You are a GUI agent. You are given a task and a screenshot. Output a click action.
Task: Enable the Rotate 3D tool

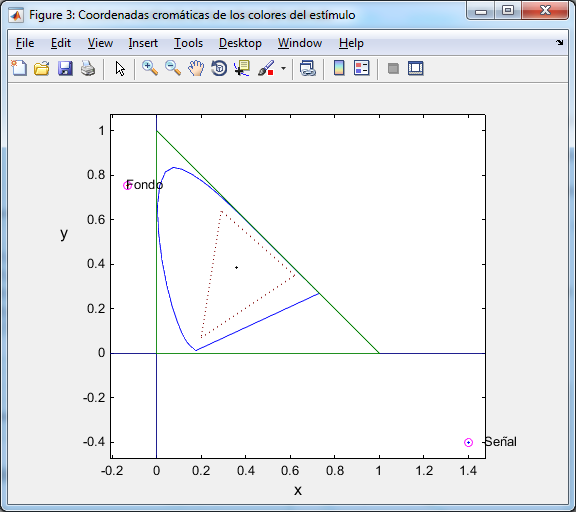coord(219,68)
